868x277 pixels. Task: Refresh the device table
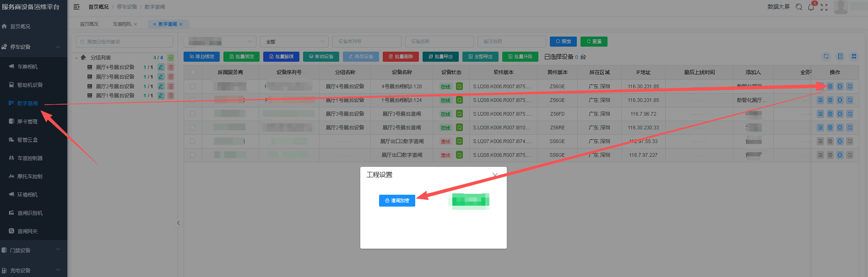click(826, 56)
